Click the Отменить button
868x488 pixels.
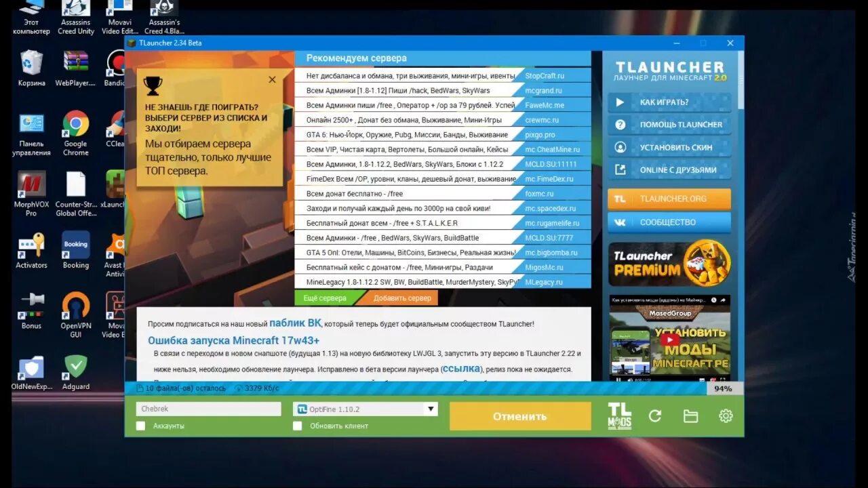coord(520,416)
